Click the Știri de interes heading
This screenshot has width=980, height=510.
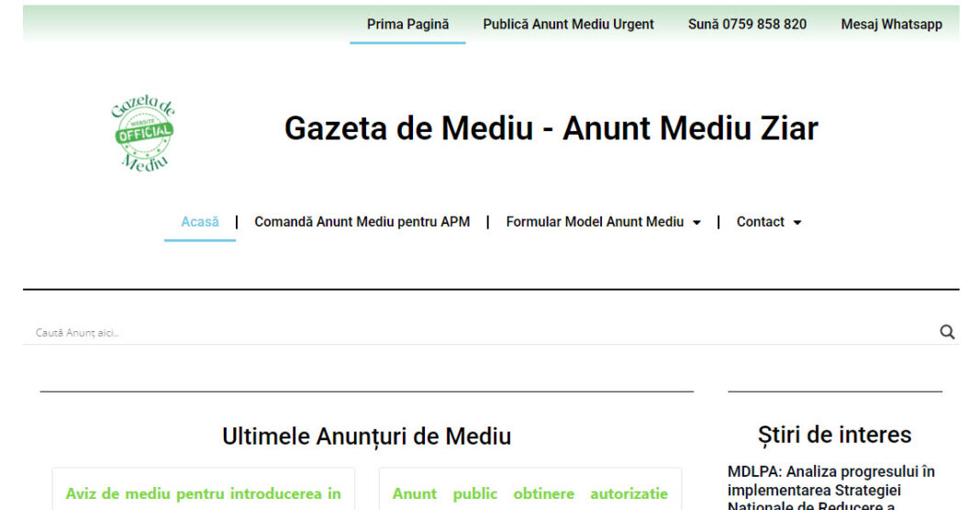click(x=834, y=435)
